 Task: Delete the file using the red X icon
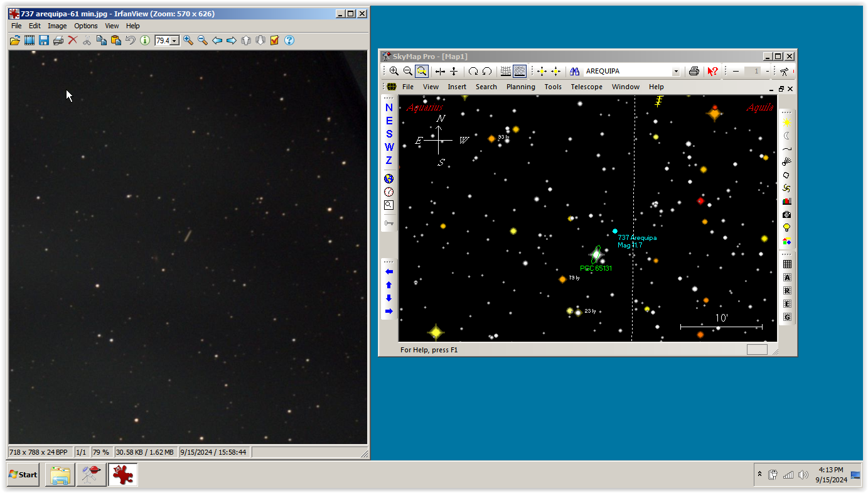[73, 40]
